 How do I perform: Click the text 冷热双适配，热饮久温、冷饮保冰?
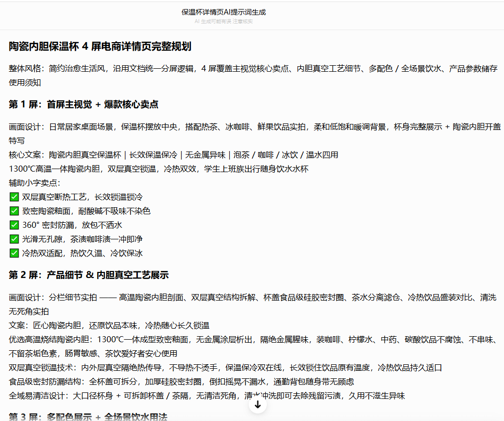(x=82, y=253)
